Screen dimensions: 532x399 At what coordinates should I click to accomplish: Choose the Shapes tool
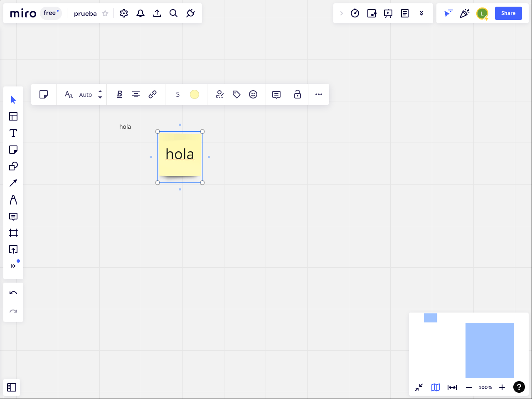pos(13,166)
